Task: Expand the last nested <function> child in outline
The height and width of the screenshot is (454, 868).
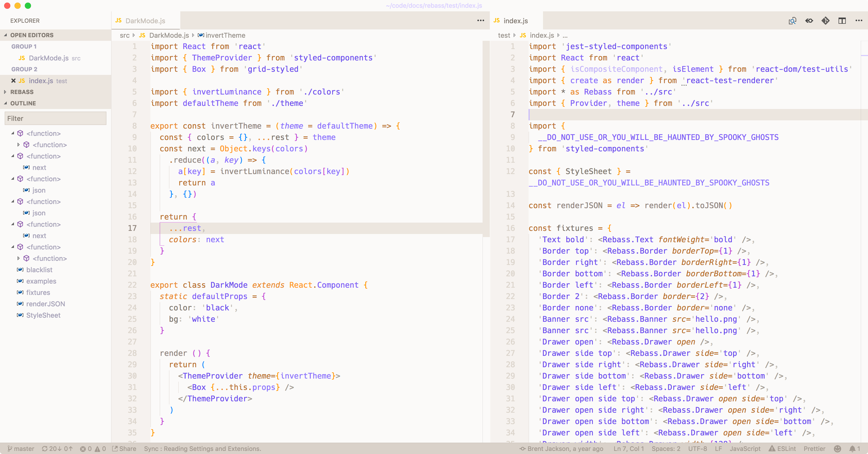Action: tap(19, 258)
